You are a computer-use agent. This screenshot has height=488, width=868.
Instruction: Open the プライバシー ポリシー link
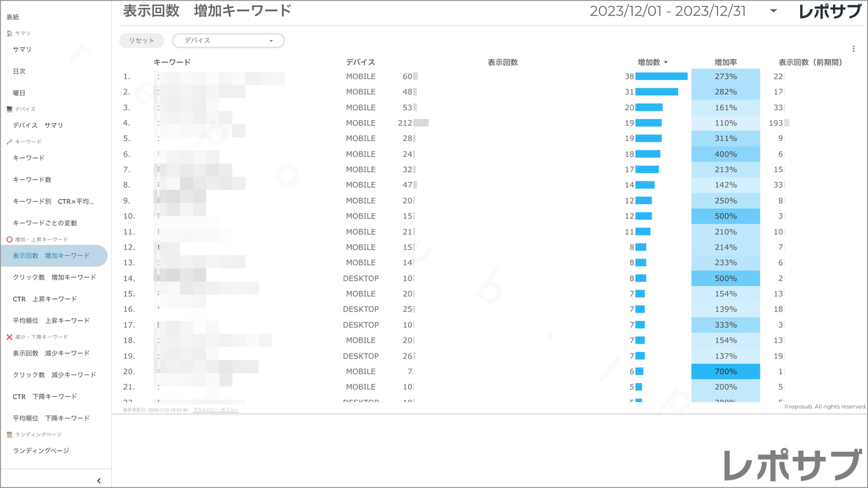[216, 410]
